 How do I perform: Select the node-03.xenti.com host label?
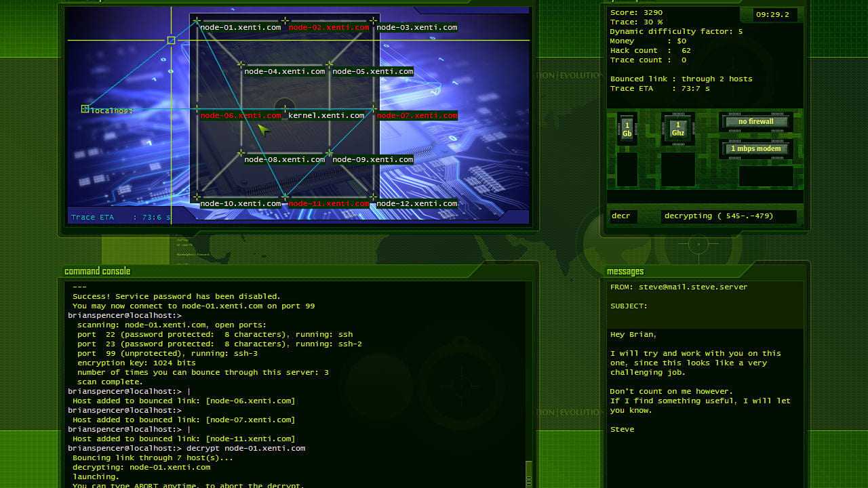[417, 28]
